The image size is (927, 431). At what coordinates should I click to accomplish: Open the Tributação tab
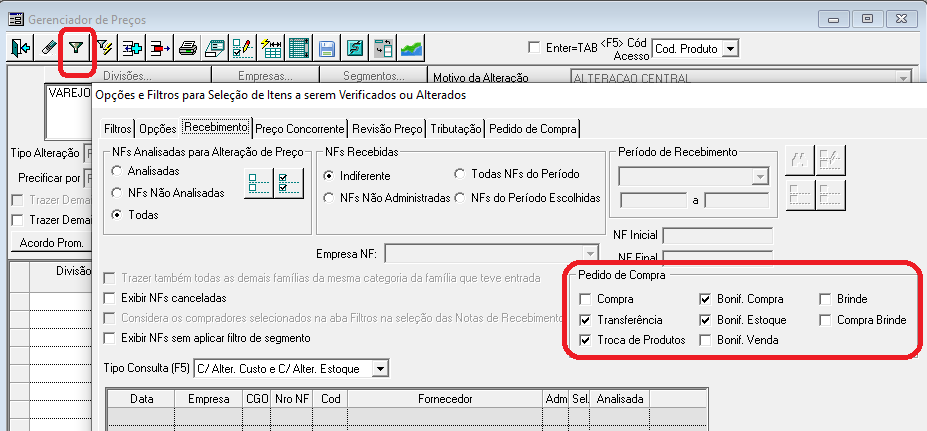click(456, 128)
